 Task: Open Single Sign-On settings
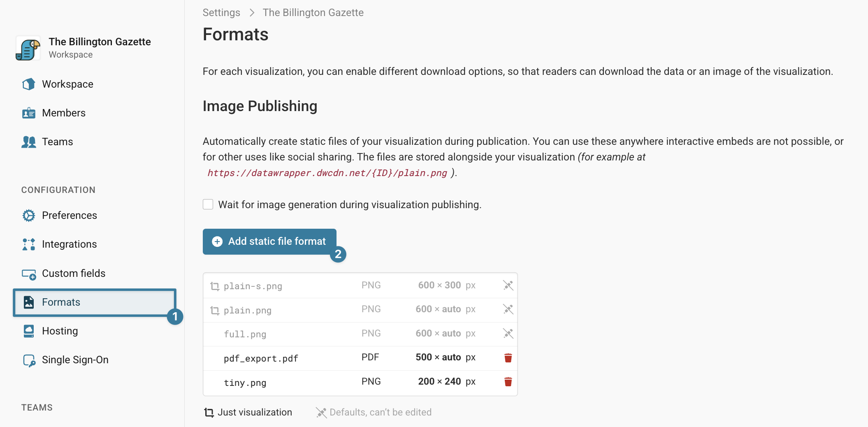coord(75,360)
